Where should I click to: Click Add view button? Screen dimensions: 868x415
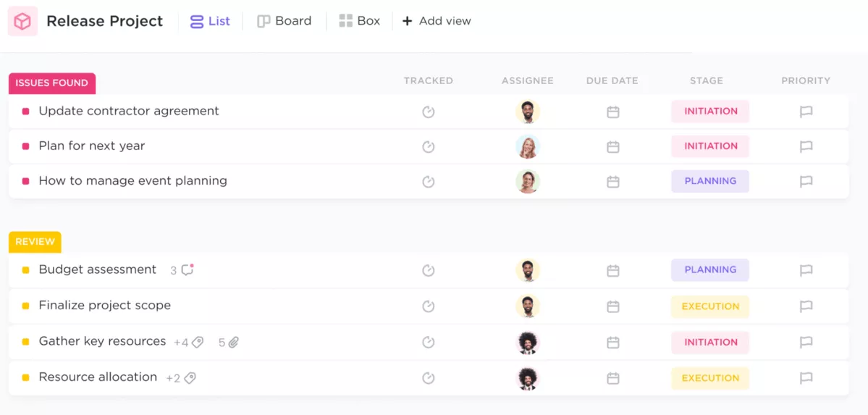point(437,21)
